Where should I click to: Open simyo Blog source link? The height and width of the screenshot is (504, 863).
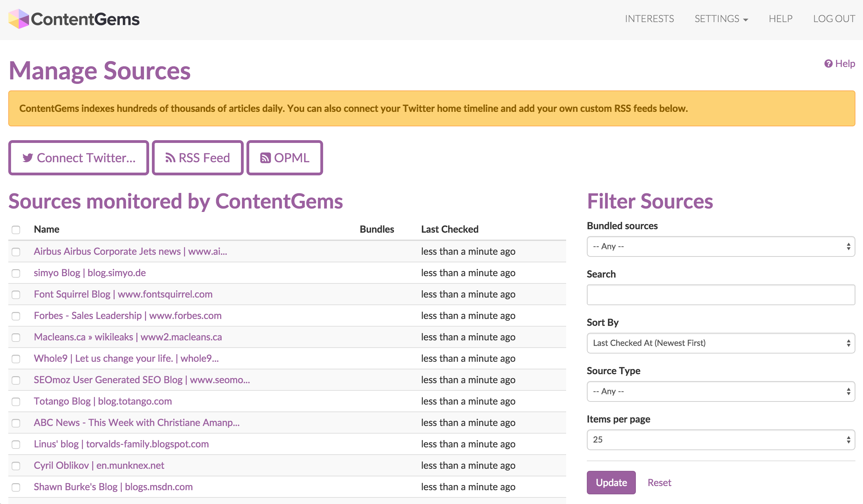tap(90, 273)
